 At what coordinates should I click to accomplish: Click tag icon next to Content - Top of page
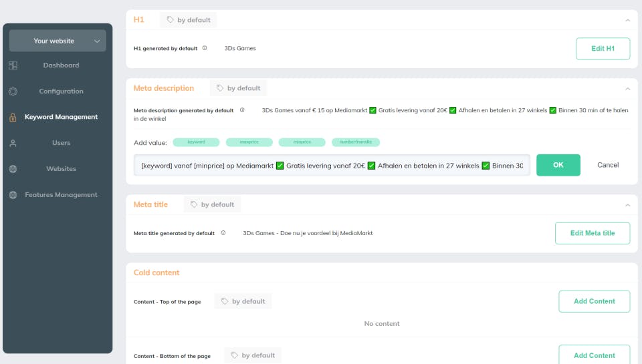click(225, 301)
